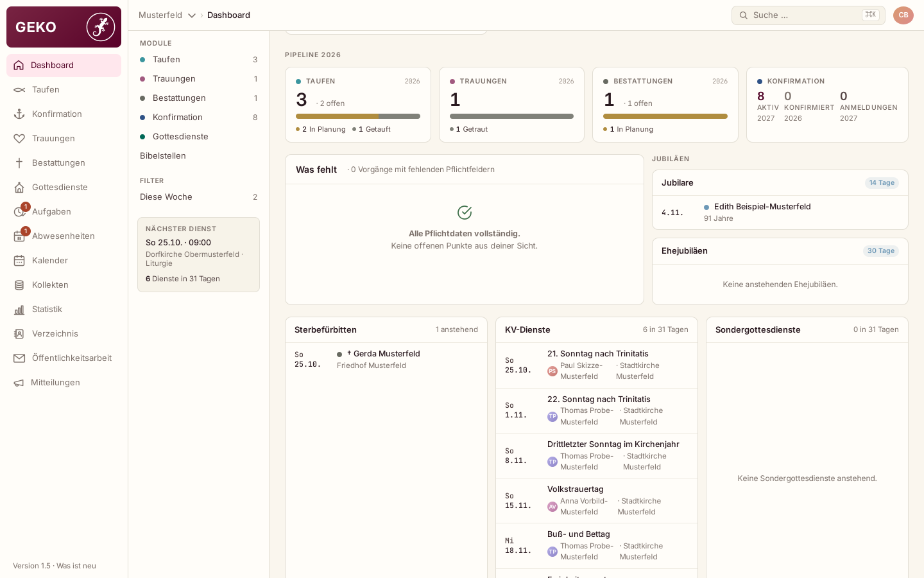This screenshot has width=924, height=578.
Task: Click the 14 Tage badge on Jubilare
Action: (x=882, y=183)
